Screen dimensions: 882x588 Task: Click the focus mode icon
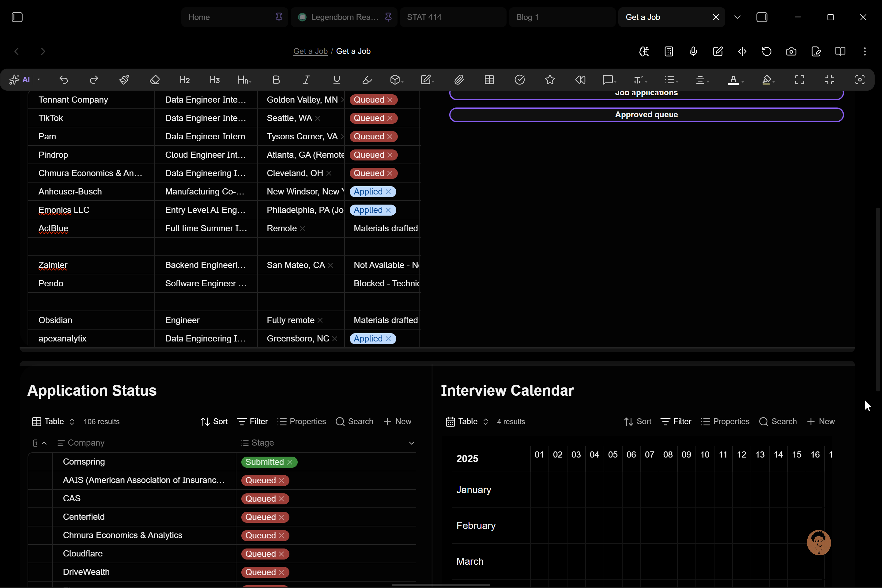point(860,80)
